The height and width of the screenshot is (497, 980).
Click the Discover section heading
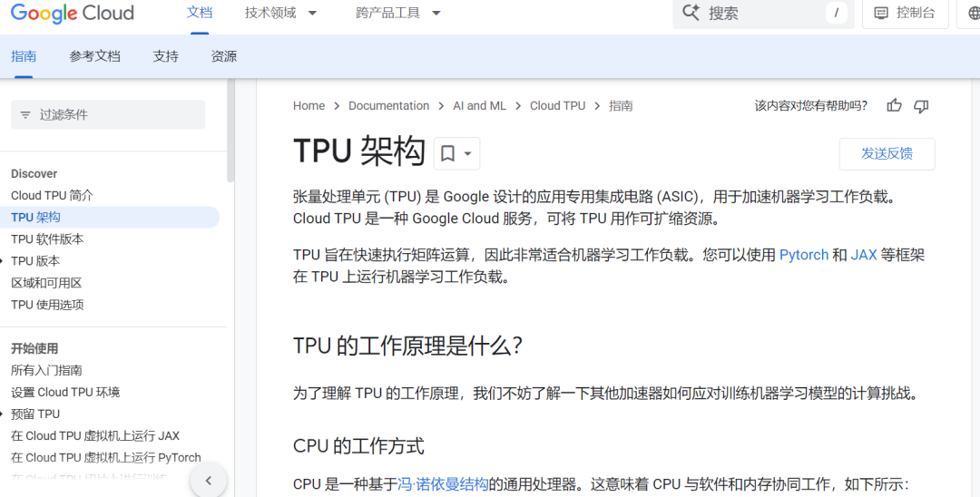pos(34,173)
